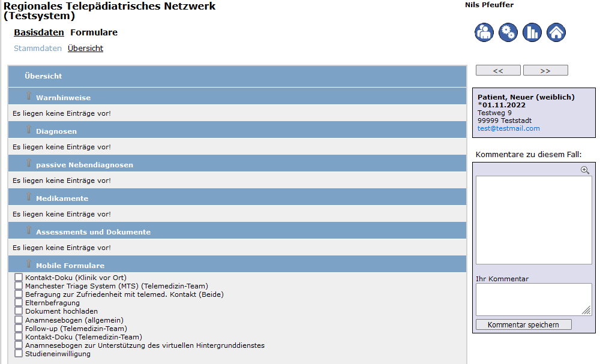Focus the Ihr Kommentar text field
The width and height of the screenshot is (600, 364).
tap(534, 299)
